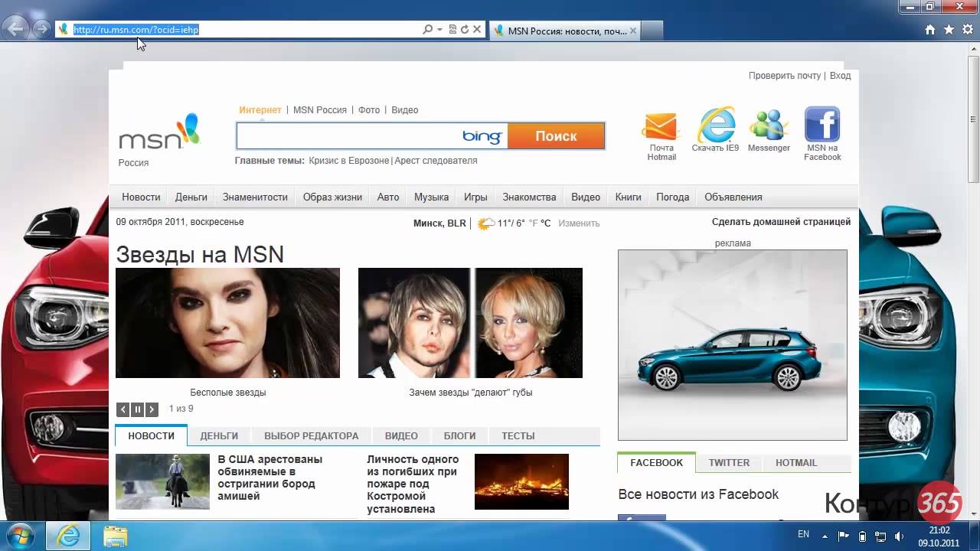Select the Фото search scope
Viewport: 980px width, 551px height.
369,110
